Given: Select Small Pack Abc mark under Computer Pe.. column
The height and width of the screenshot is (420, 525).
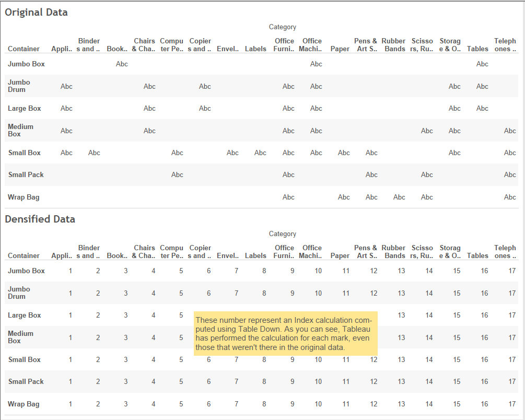Looking at the screenshot, I should [x=177, y=174].
